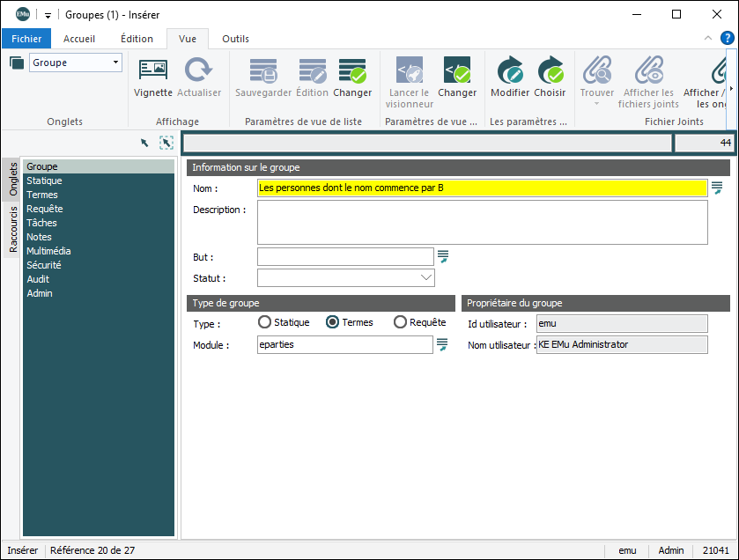
Task: Collapse the ribbon using the chevron arrow
Action: [x=707, y=39]
